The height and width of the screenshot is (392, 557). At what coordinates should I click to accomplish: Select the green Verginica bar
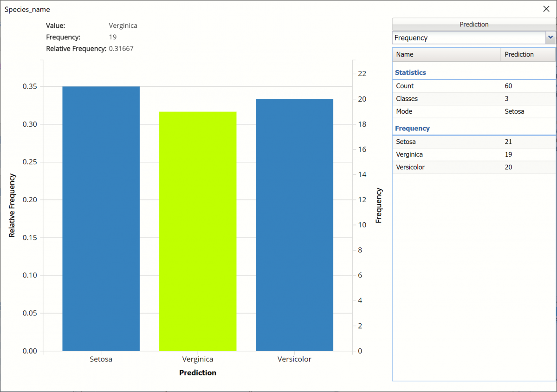198,231
